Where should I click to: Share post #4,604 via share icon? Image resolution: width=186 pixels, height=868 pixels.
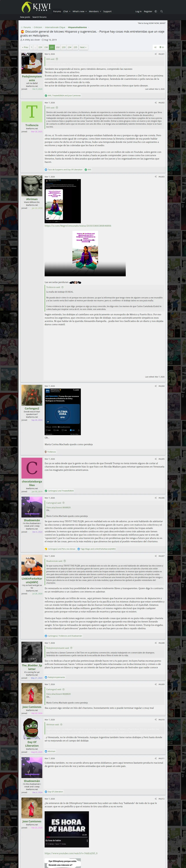tap(156, 386)
